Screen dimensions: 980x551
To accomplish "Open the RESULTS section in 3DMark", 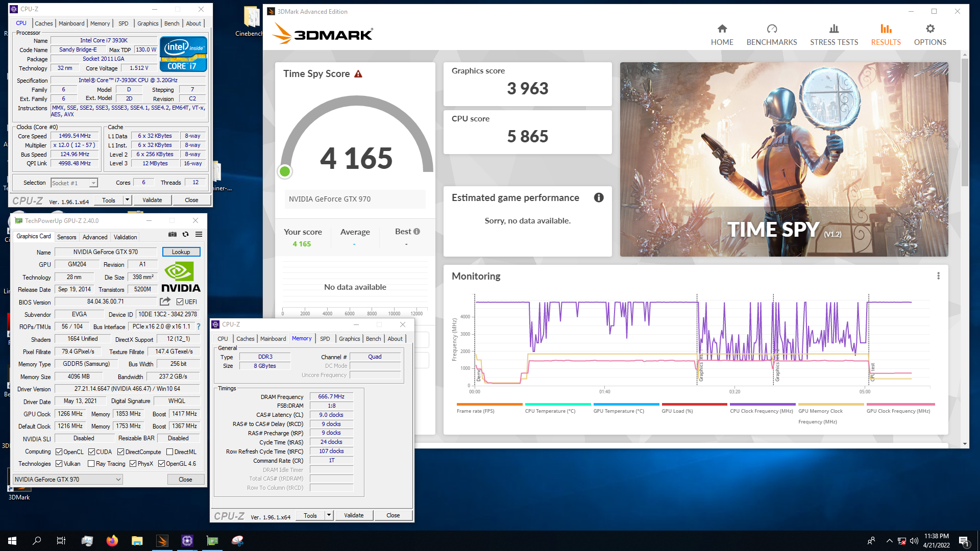I will 886,35.
